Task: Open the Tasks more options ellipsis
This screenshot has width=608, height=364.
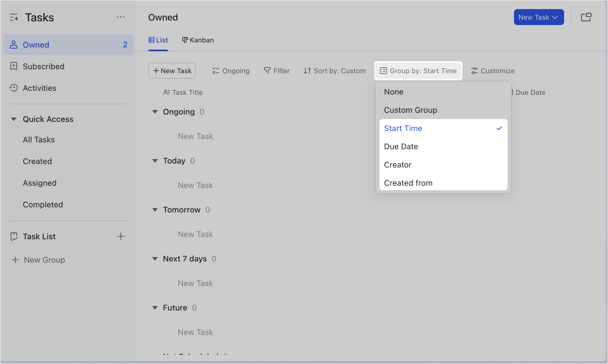Action: [121, 17]
